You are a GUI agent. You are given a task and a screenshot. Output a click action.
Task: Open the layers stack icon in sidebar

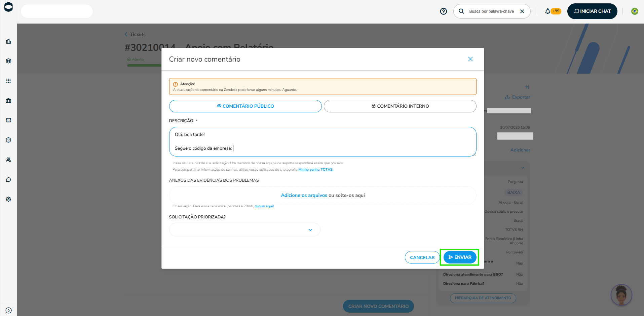pos(8,61)
